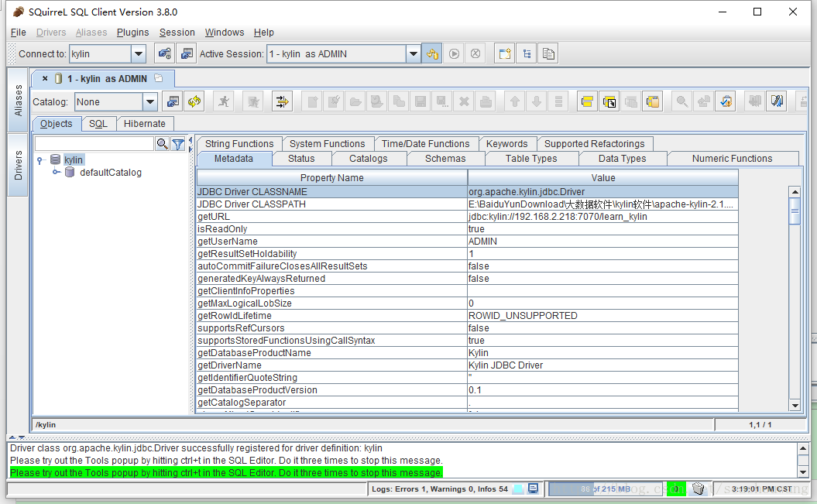The image size is (817, 504).
Task: Click the yellow stacked windows icon
Action: pos(653,101)
